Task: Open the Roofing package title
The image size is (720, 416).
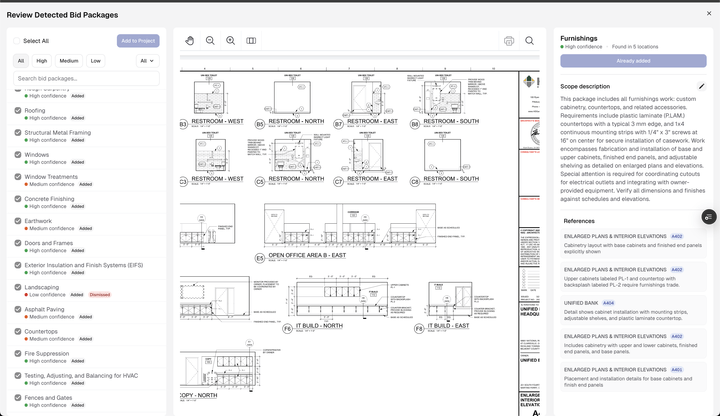Action: pos(35,111)
